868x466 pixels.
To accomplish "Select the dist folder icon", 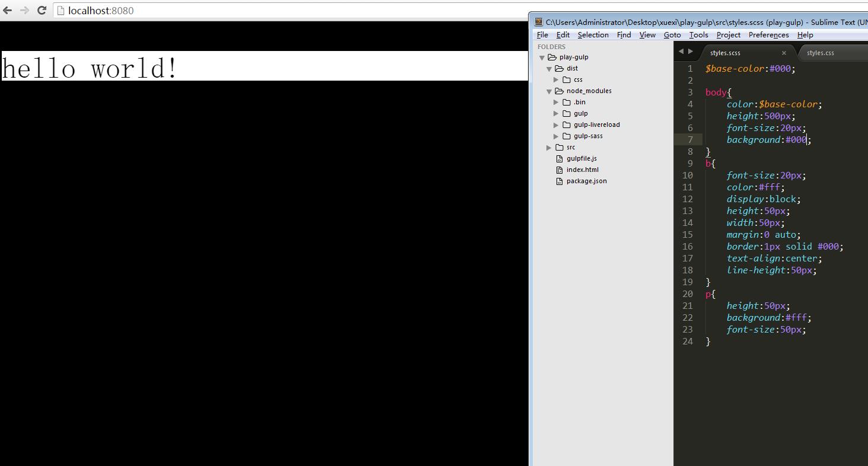I will coord(559,69).
